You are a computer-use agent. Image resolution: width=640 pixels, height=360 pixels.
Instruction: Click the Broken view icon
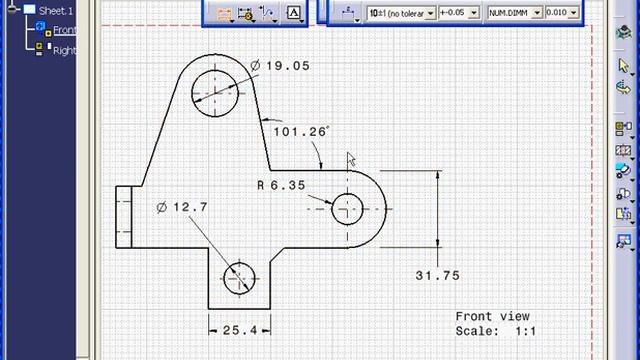tap(623, 214)
